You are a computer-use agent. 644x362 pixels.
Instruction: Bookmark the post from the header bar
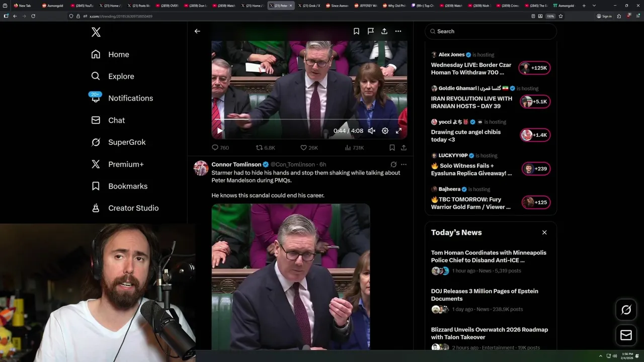coord(356,31)
